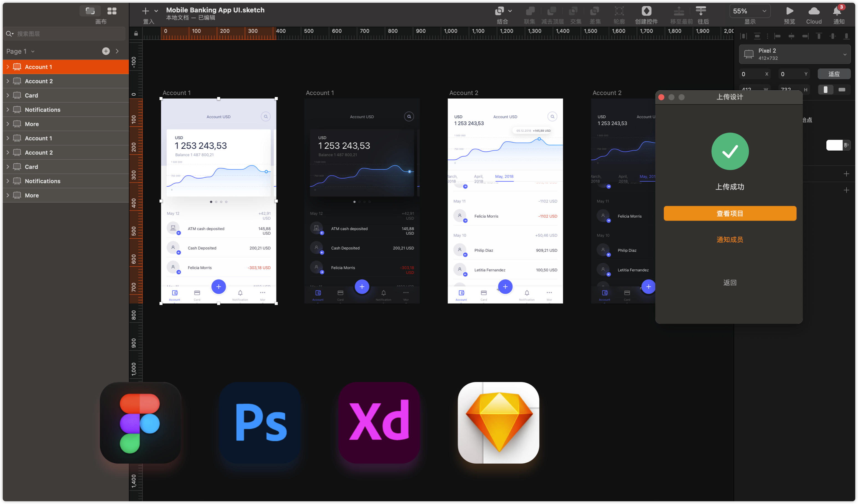Viewport: 858px width, 504px height.
Task: Click the upper plus icon in inspector
Action: [846, 174]
